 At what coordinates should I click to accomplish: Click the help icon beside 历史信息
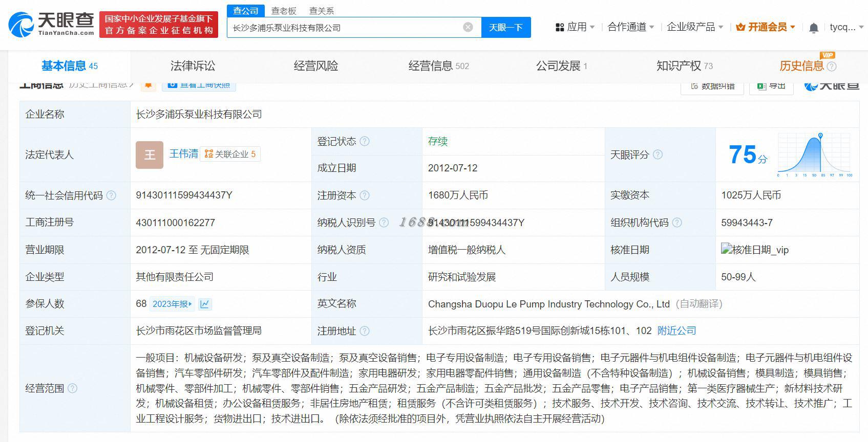point(832,66)
